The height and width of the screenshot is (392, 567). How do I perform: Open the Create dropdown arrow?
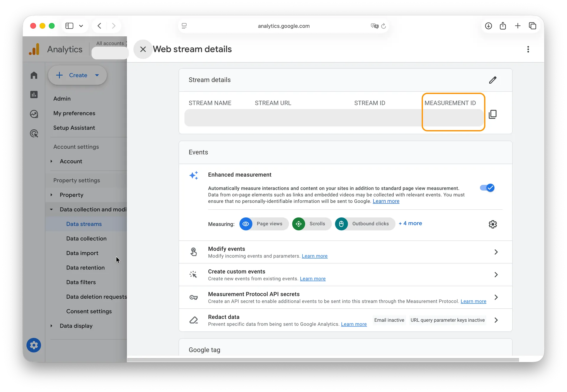click(x=97, y=75)
